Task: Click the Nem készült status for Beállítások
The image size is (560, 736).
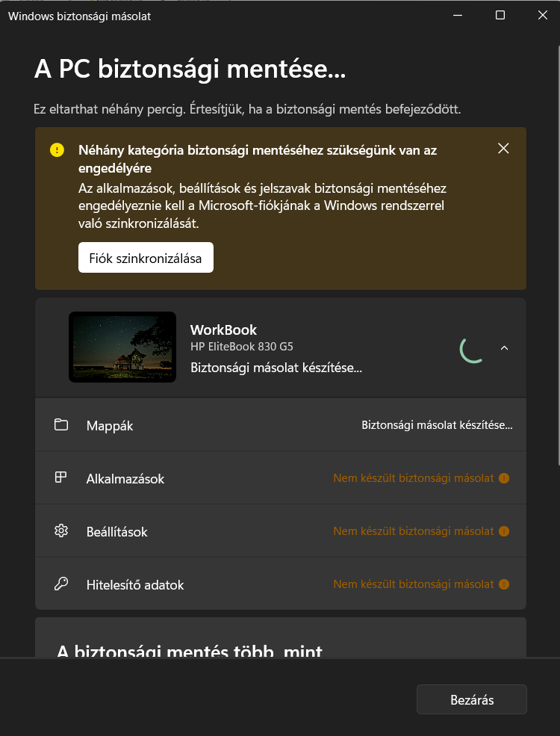Action: coord(414,531)
